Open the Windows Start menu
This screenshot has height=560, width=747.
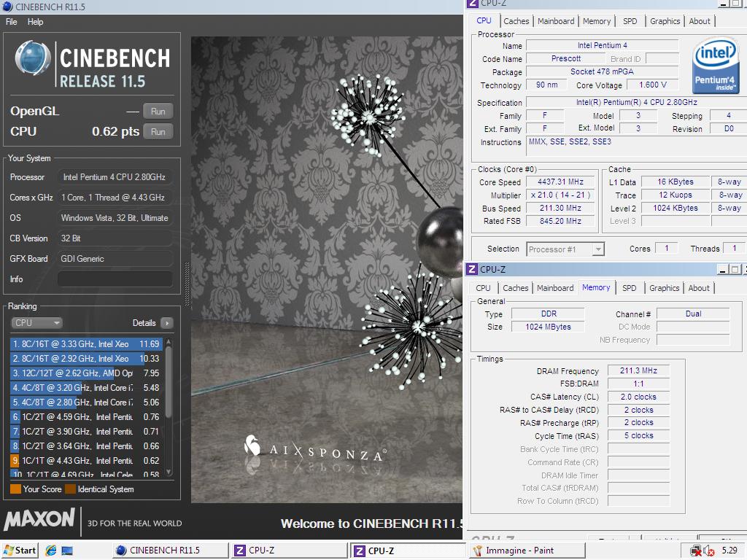20,551
